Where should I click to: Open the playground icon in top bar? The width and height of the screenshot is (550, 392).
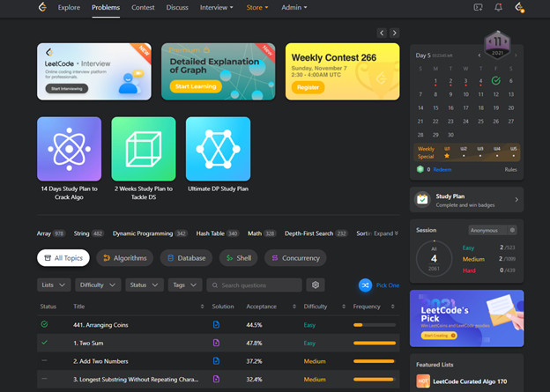point(479,8)
